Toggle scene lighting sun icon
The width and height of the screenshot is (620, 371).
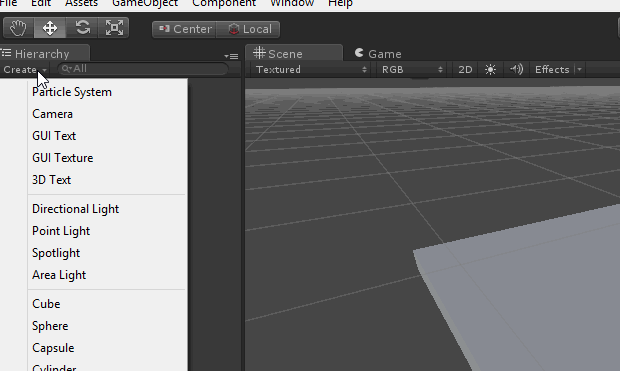[490, 70]
